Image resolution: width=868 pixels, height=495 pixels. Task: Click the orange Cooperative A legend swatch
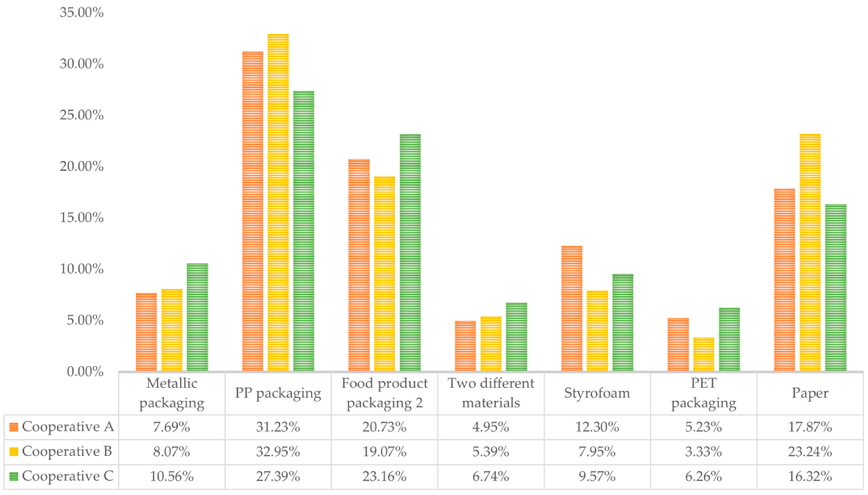14,427
